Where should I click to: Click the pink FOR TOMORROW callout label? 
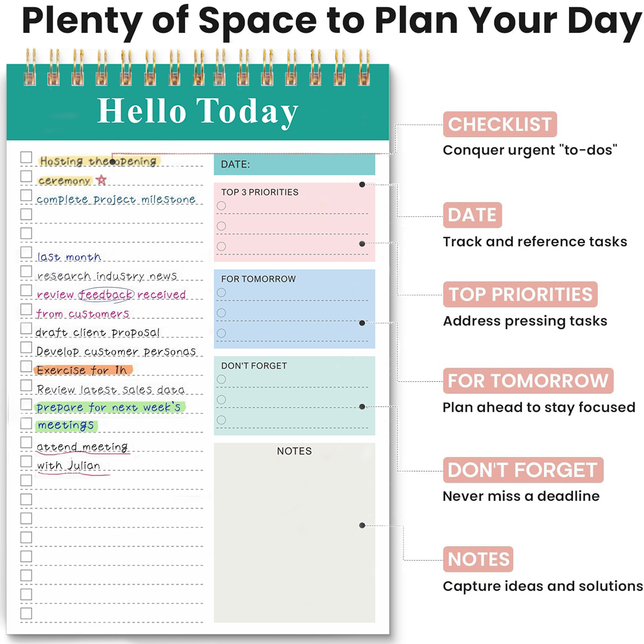528,381
